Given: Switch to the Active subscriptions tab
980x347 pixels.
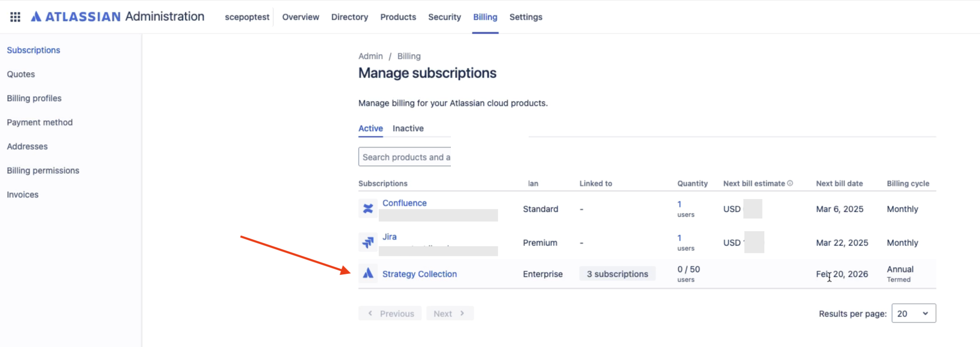Looking at the screenshot, I should pos(371,128).
